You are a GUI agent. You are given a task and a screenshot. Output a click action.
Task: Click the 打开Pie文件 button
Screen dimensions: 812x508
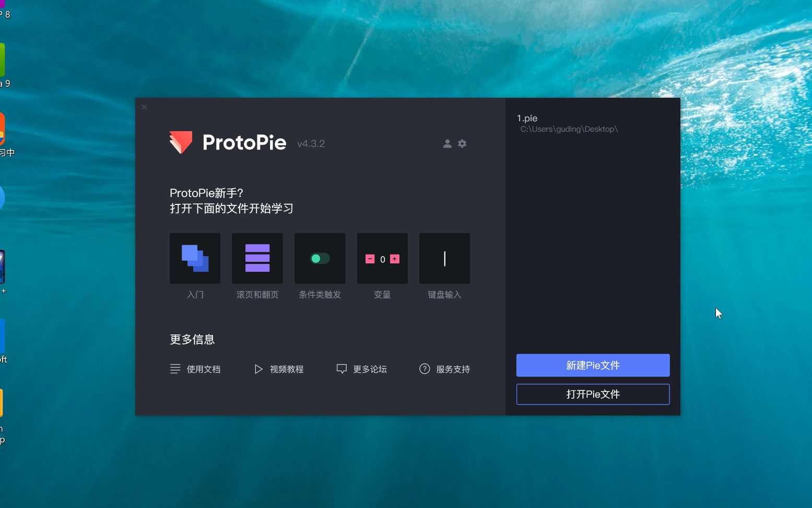pyautogui.click(x=593, y=394)
